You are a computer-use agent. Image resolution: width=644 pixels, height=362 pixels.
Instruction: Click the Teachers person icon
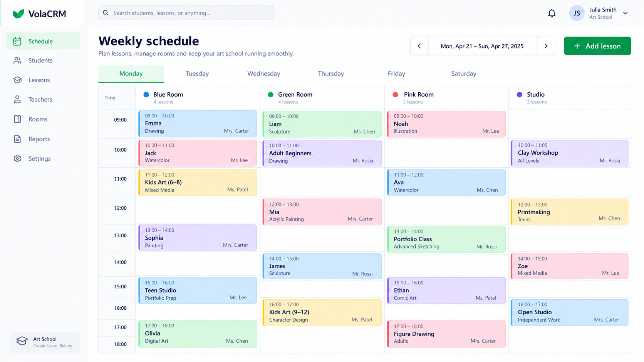tap(17, 99)
